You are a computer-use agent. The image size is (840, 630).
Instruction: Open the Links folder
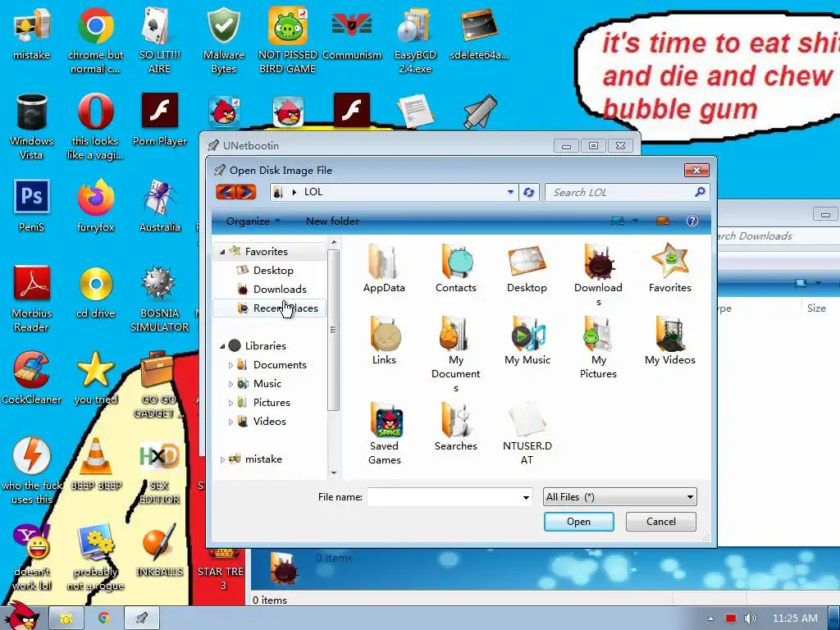(384, 341)
